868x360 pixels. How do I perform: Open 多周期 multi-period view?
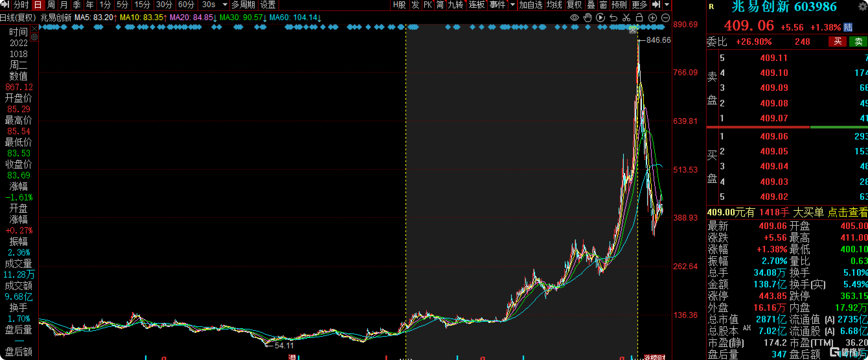click(243, 5)
